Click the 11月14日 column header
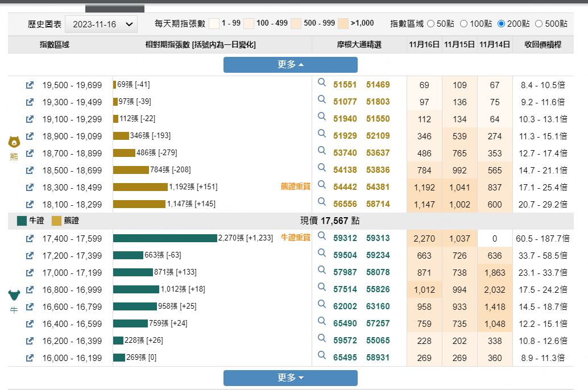Image resolution: width=588 pixels, height=390 pixels. (495, 45)
